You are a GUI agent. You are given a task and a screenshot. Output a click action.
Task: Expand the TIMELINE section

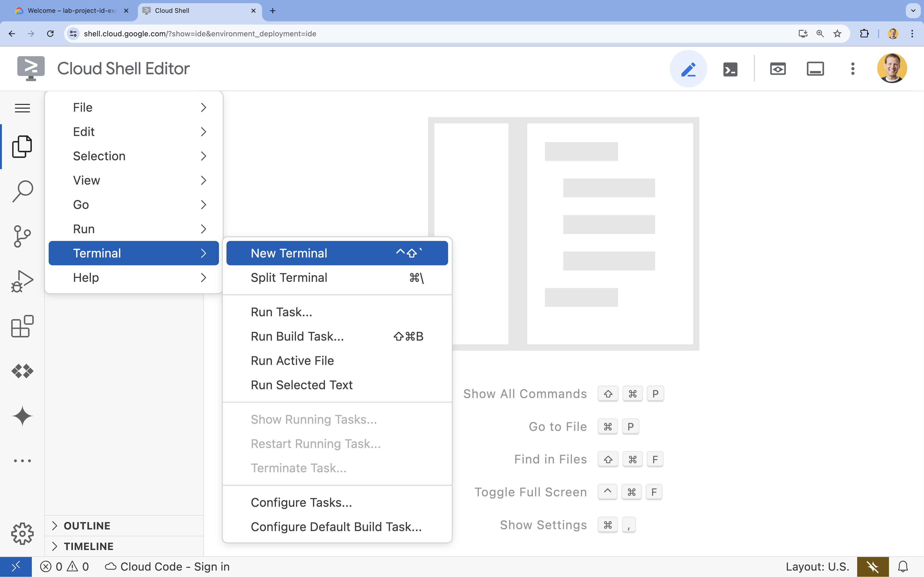tap(55, 546)
